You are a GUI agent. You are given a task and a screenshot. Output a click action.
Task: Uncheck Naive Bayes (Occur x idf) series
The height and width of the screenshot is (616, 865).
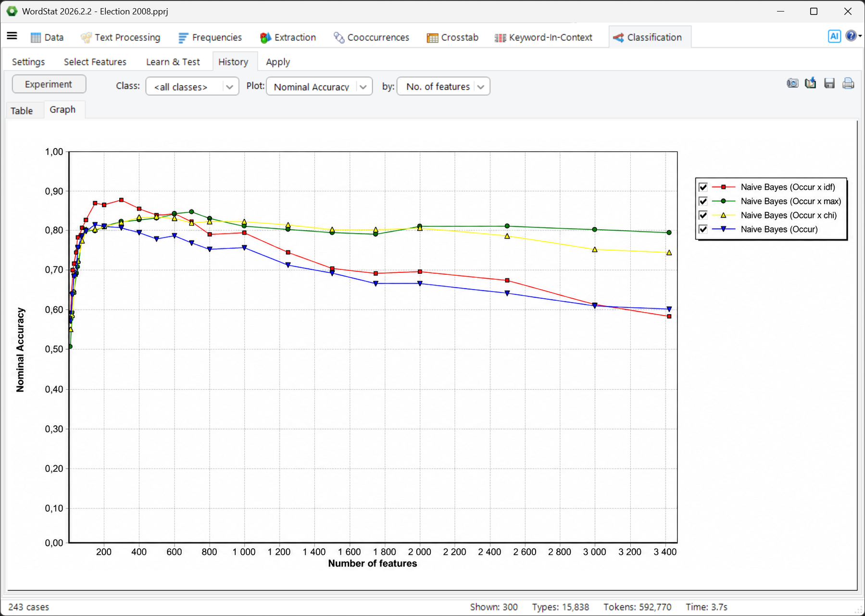(703, 187)
